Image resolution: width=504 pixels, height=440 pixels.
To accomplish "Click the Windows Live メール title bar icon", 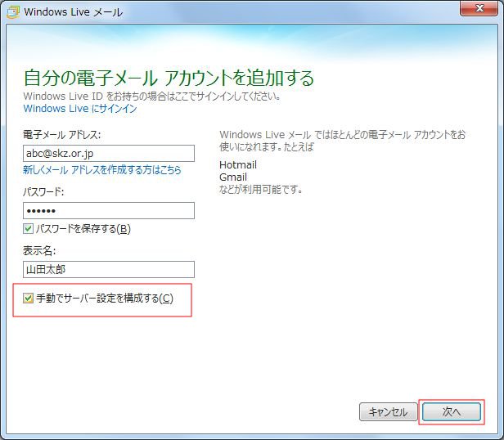I will pyautogui.click(x=13, y=12).
